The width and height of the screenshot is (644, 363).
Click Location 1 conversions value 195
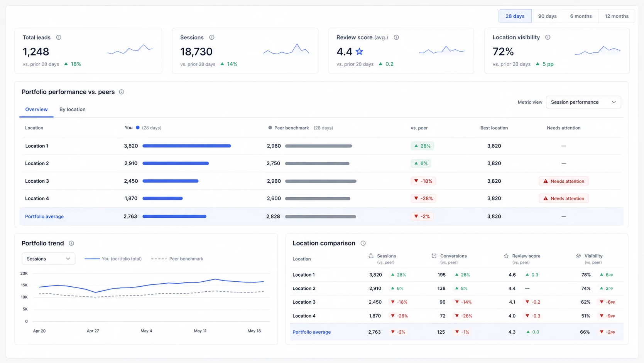441,275
